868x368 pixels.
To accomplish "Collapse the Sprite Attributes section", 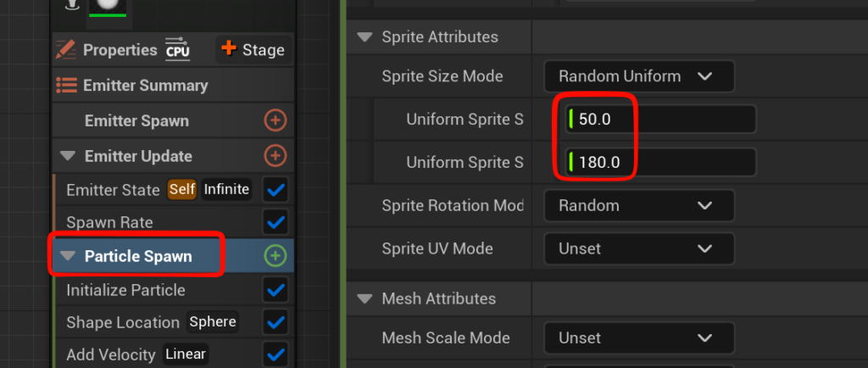I will 365,37.
